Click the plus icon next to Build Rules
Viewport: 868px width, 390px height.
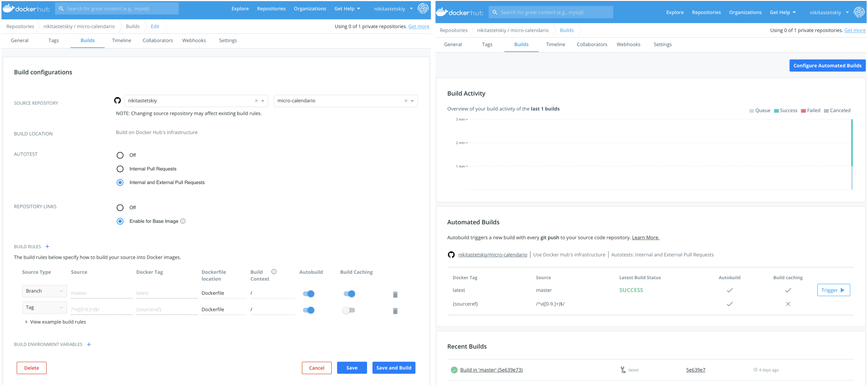[47, 247]
